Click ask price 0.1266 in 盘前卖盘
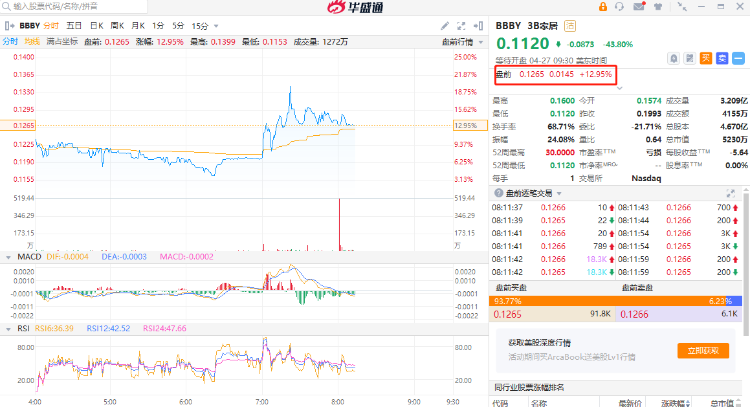This screenshot has height=407, width=750. 634,314
